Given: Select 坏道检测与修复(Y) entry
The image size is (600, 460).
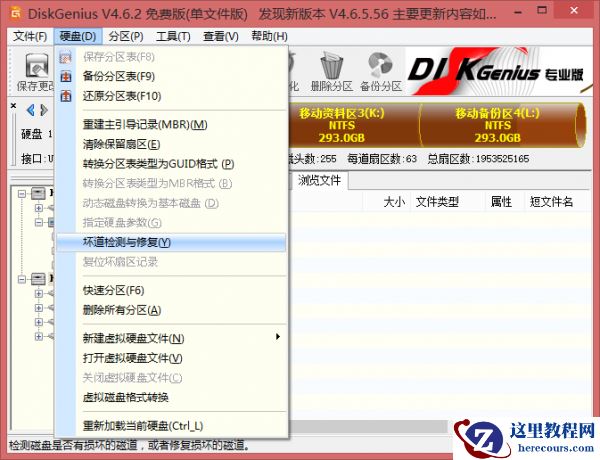Looking at the screenshot, I should (171, 243).
